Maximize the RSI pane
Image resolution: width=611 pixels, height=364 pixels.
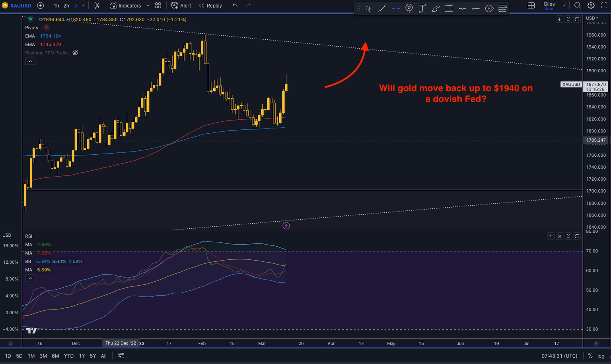(577, 236)
